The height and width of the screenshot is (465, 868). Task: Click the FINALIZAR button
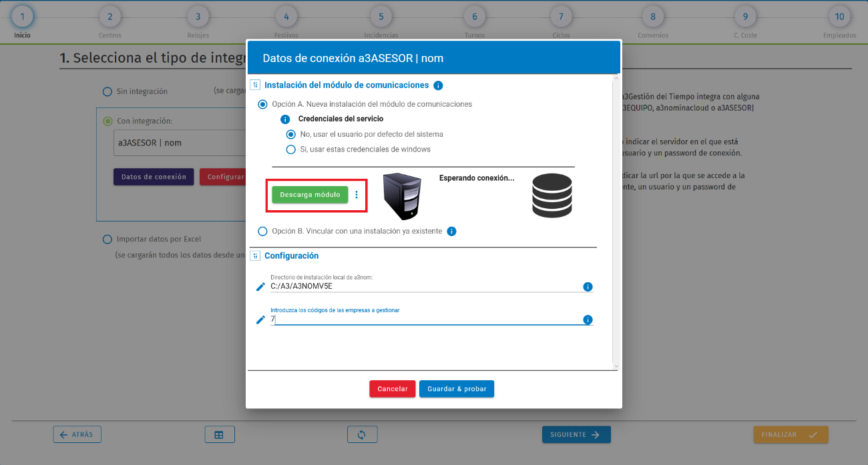pos(791,434)
